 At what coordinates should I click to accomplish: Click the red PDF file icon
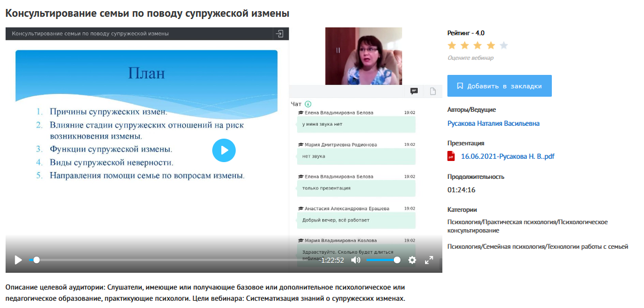click(x=451, y=157)
